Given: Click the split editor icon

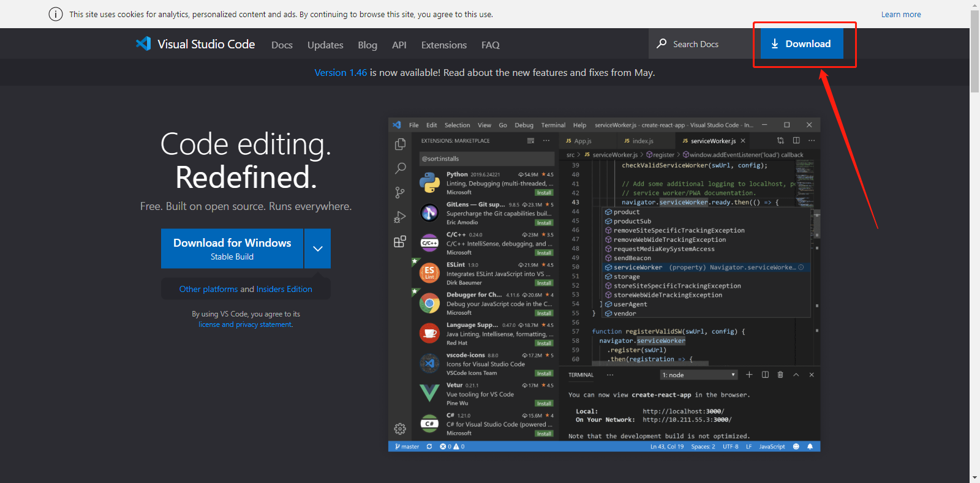Looking at the screenshot, I should 796,140.
